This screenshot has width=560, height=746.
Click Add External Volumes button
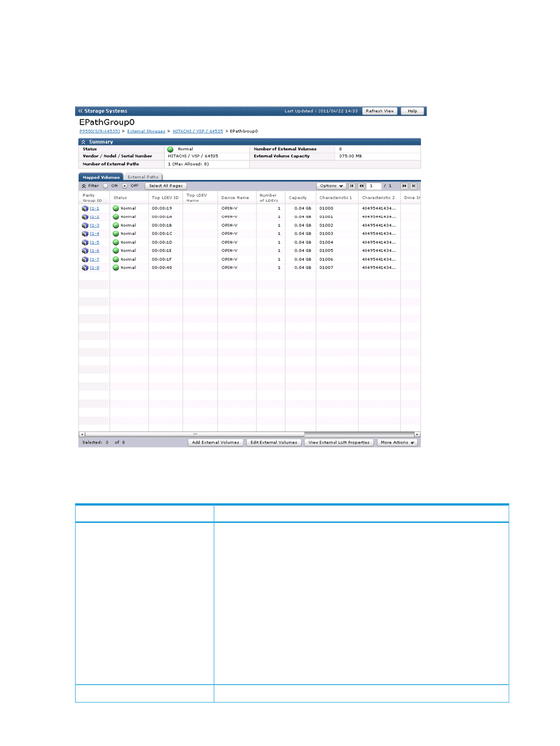coord(215,443)
